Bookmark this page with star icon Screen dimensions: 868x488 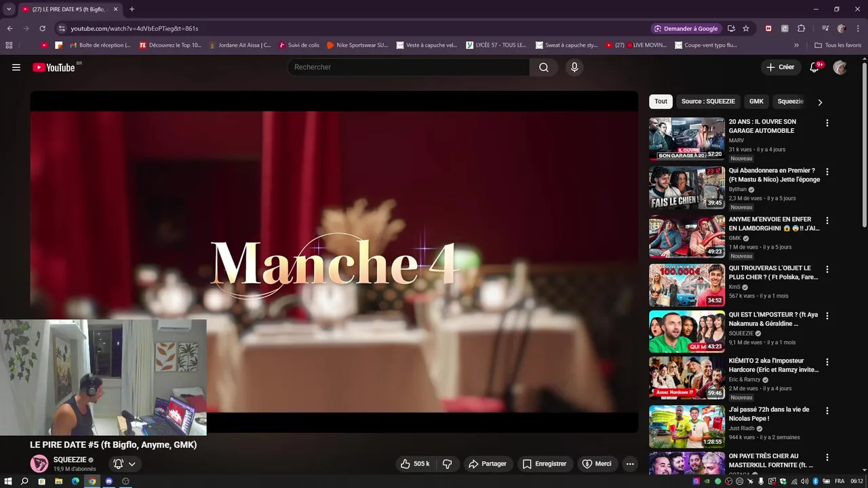point(746,28)
